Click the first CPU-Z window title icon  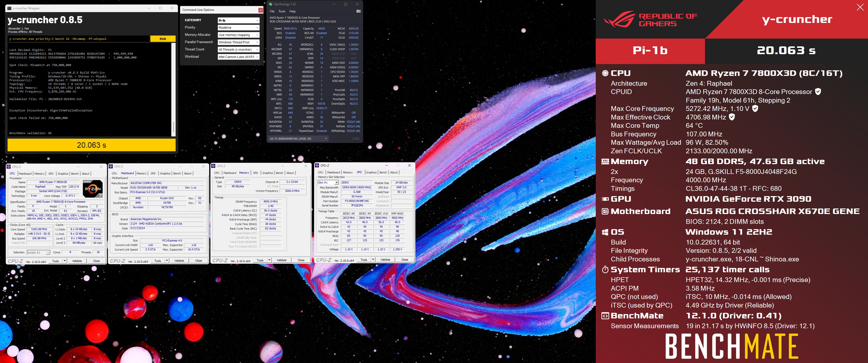pyautogui.click(x=9, y=167)
